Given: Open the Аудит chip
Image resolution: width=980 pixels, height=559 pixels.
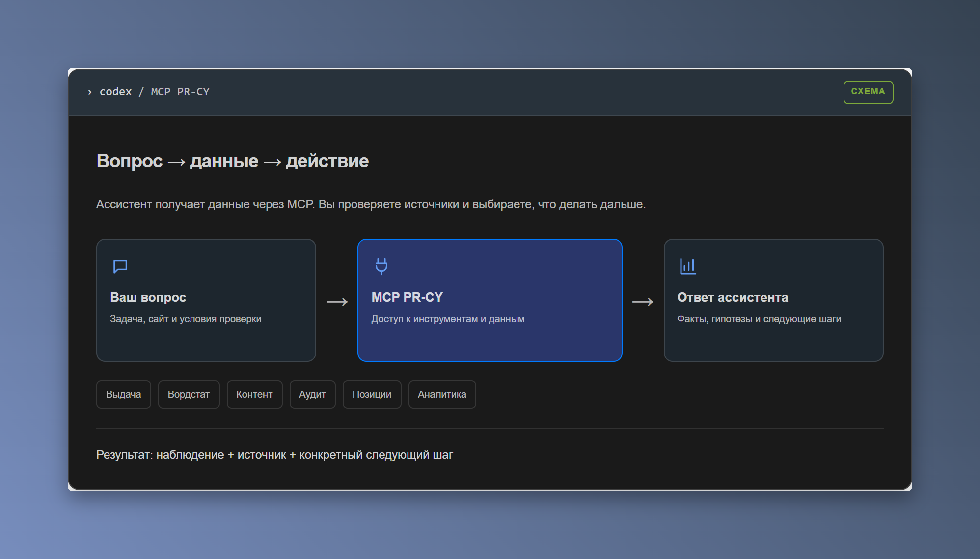Looking at the screenshot, I should point(312,394).
